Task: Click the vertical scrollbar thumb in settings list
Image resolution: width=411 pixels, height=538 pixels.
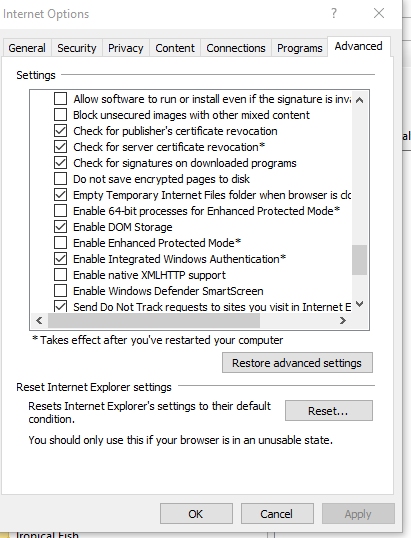Action: [360, 260]
